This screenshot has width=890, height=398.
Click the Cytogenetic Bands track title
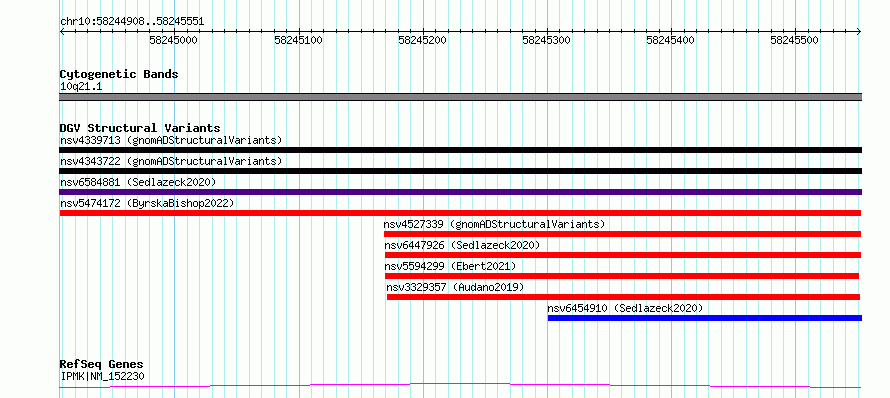(x=119, y=74)
